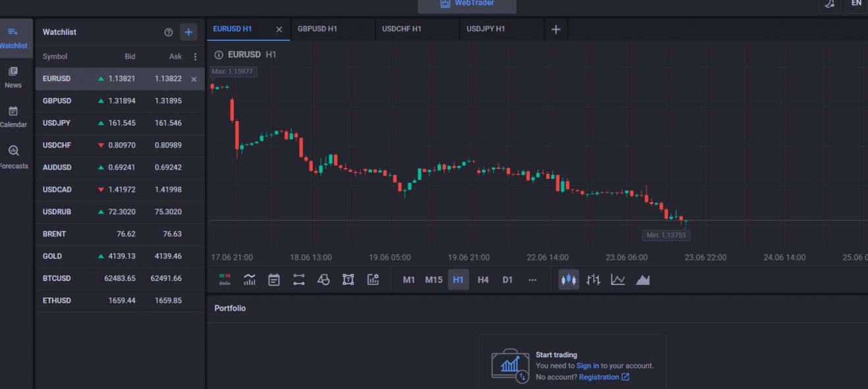The image size is (868, 389).
Task: Select GOLD row in the watchlist
Action: point(120,256)
